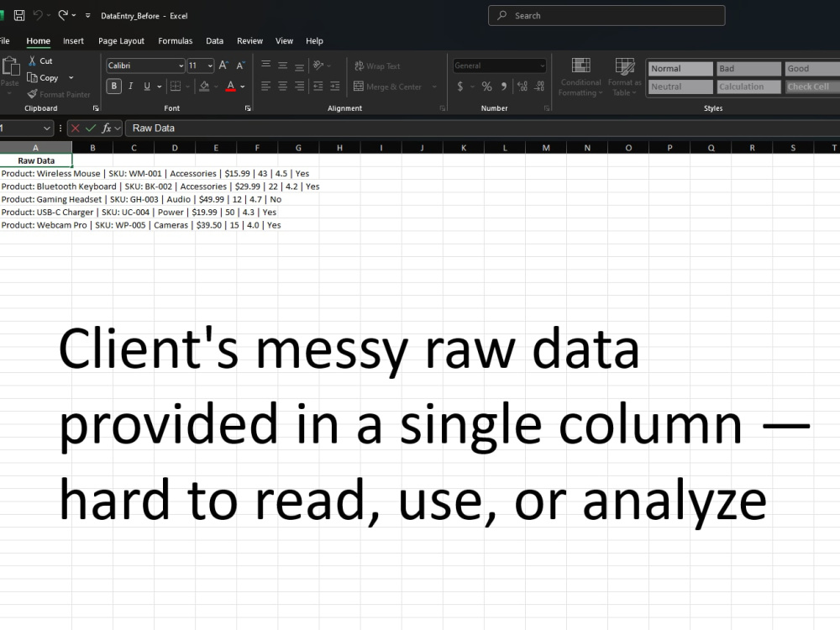Select the column H header

(339, 148)
